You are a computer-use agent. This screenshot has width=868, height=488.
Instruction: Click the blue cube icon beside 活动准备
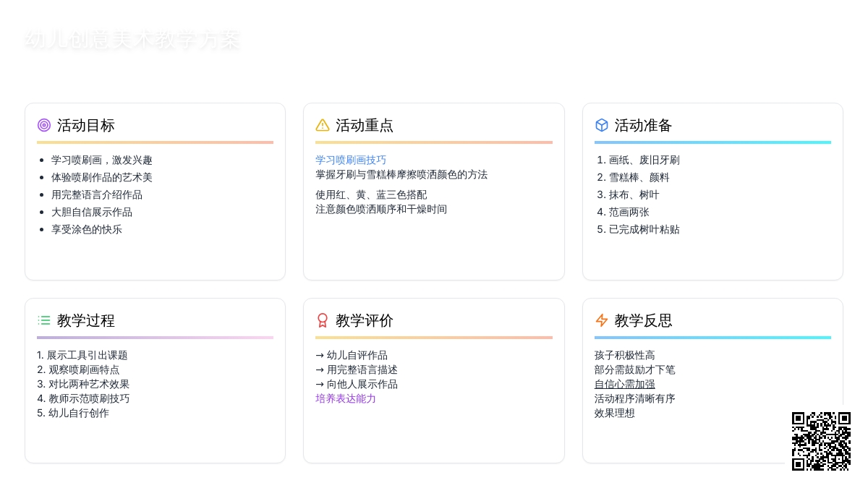tap(602, 125)
